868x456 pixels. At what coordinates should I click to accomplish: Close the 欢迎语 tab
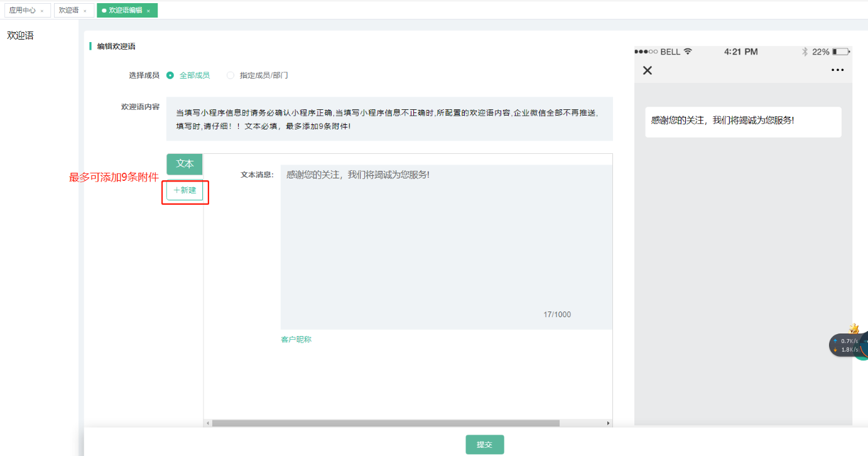point(85,11)
